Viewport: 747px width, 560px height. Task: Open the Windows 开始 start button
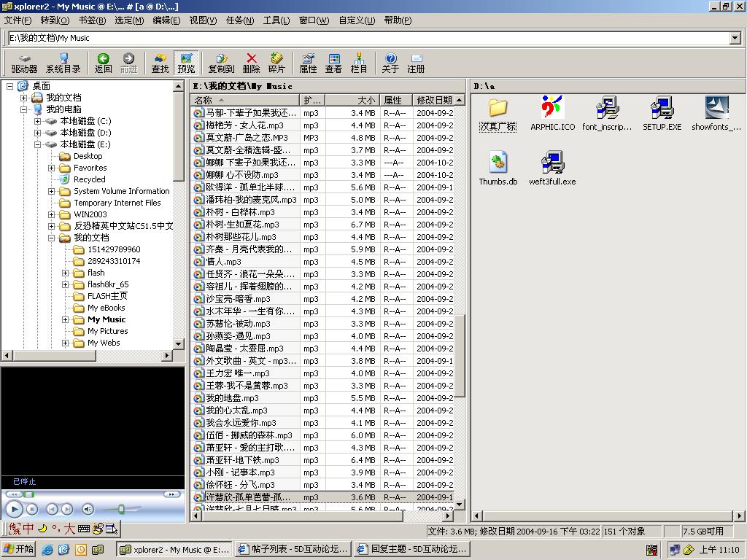tap(18, 549)
